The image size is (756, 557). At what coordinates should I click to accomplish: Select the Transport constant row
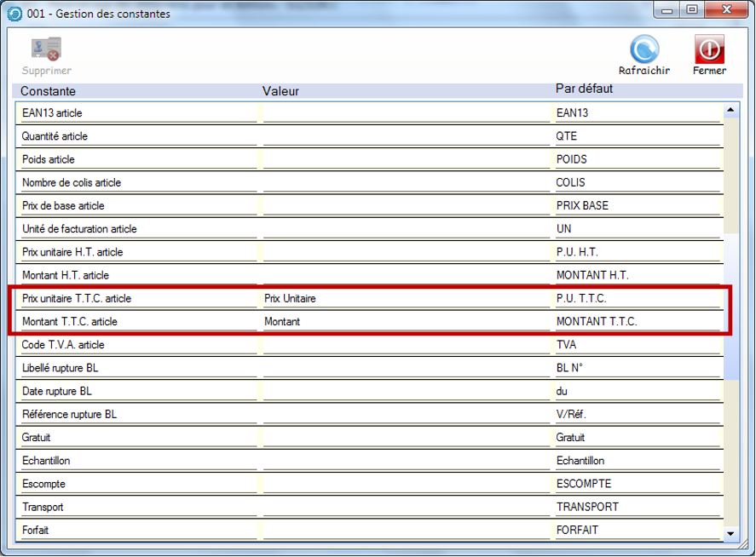tap(136, 507)
